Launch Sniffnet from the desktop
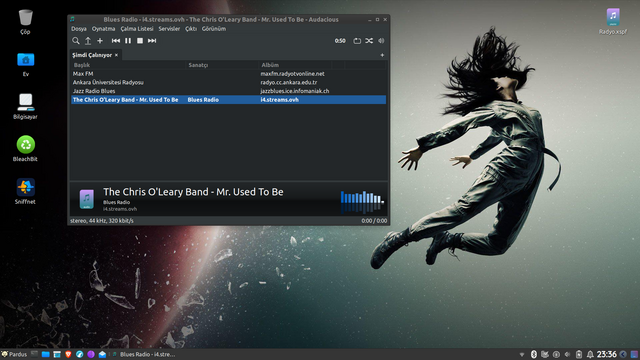 (x=25, y=191)
